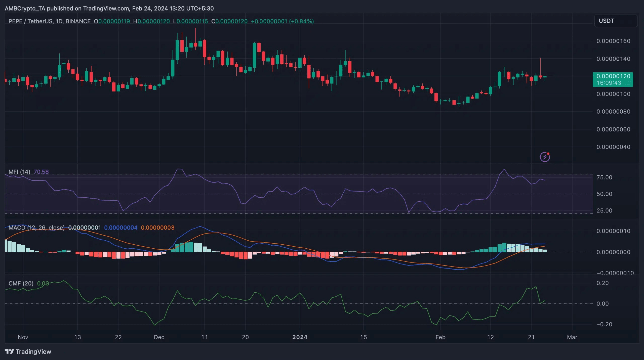The image size is (644, 360).
Task: Select the CMF (20) indicator label
Action: (21, 284)
